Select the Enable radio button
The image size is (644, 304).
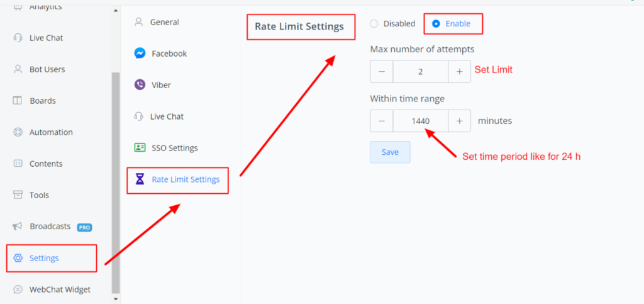[x=436, y=24]
